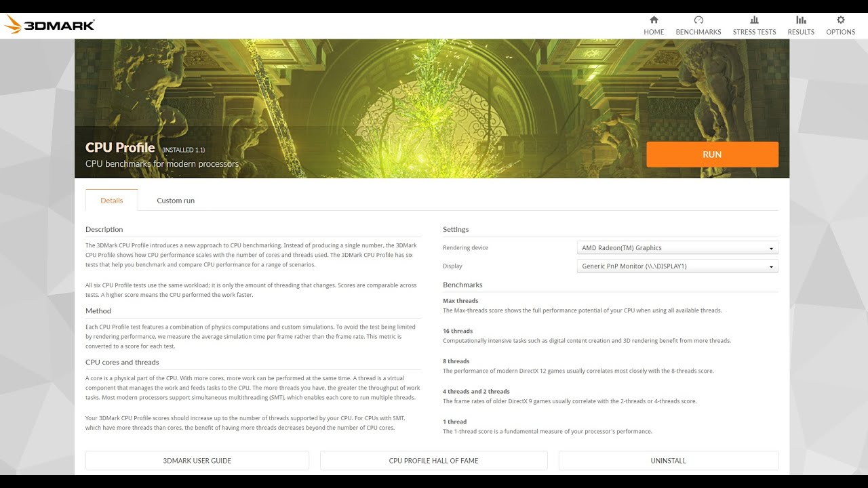Open the Results bar chart icon
Image resolution: width=868 pixels, height=488 pixels.
(x=801, y=20)
